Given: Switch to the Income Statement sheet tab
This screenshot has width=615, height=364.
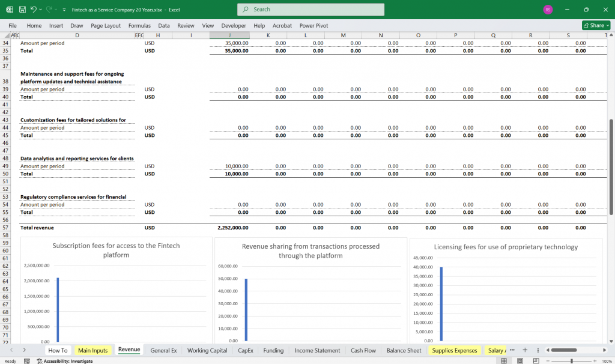Looking at the screenshot, I should (x=317, y=350).
